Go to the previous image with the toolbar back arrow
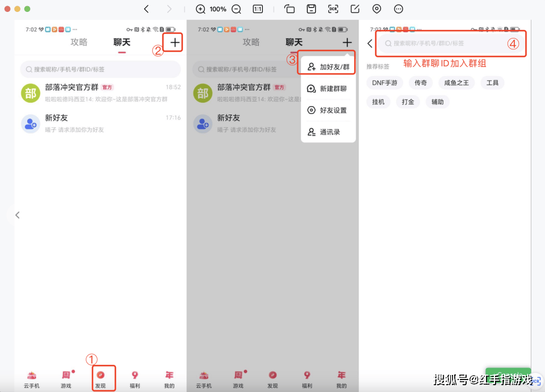The height and width of the screenshot is (392, 545). point(146,9)
